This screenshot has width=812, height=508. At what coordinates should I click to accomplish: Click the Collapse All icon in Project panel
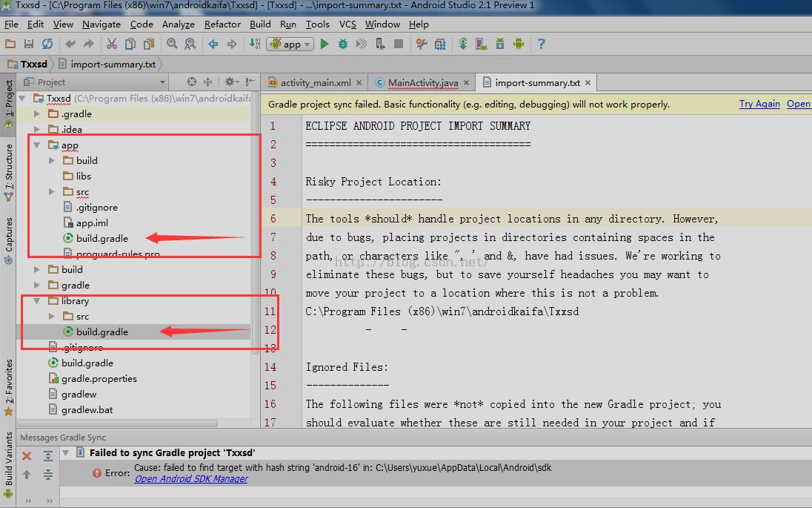(207, 82)
